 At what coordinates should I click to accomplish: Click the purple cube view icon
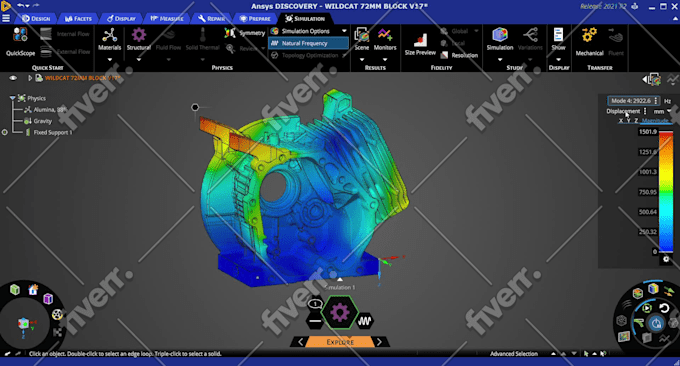(48, 298)
